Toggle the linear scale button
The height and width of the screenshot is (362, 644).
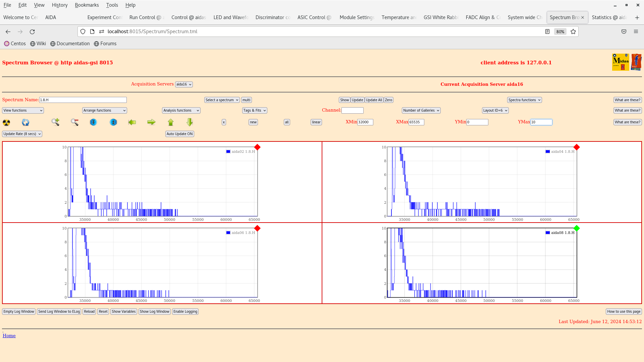[316, 122]
